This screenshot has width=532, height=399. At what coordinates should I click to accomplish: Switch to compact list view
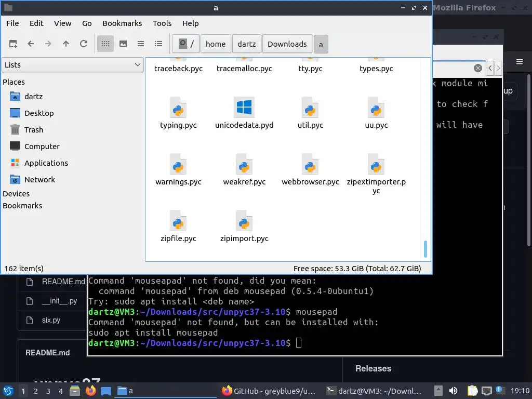tap(141, 44)
